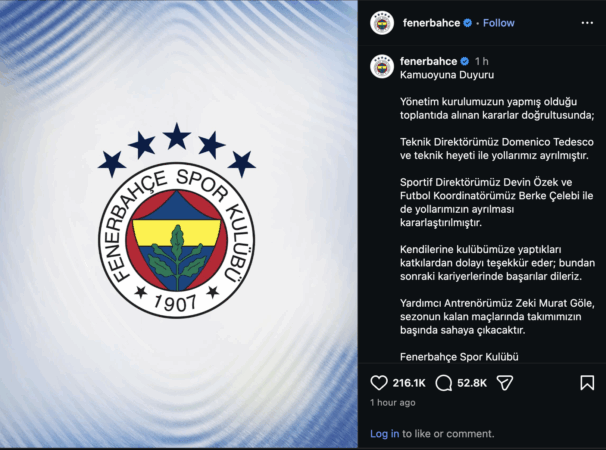Screen dimensions: 606x450
Task: Open the fenerbahce profile picture in header
Action: tap(382, 23)
